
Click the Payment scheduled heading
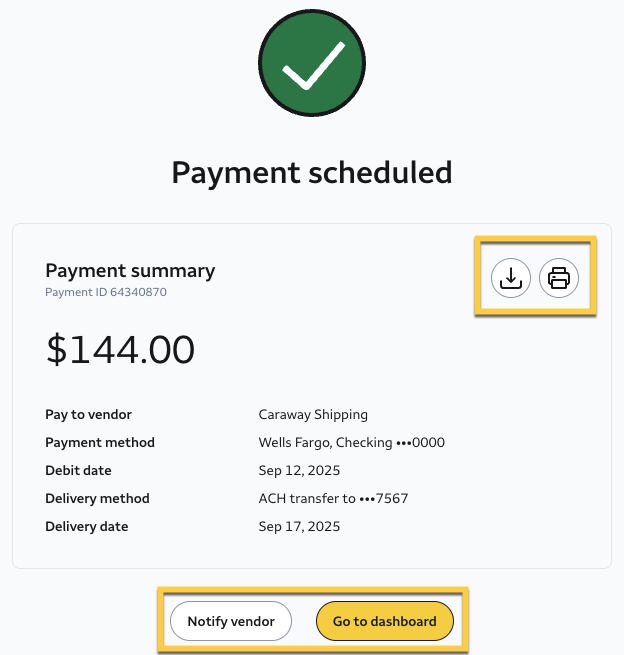pyautogui.click(x=312, y=172)
